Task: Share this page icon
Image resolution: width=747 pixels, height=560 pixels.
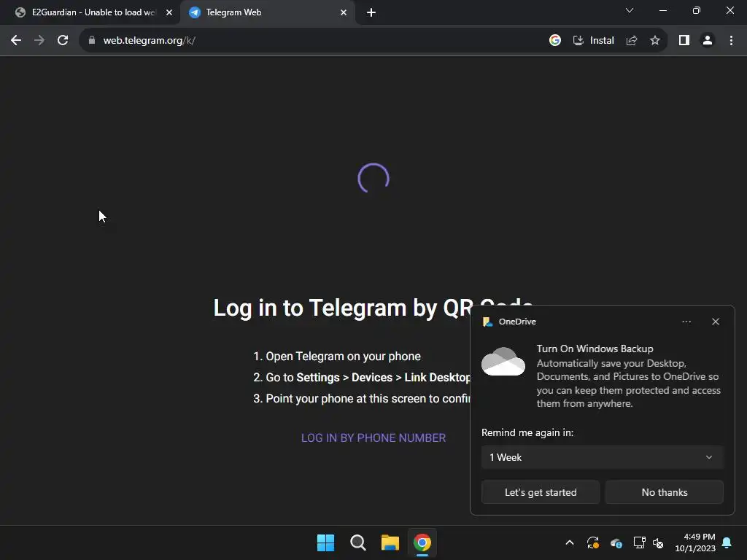Action: (x=632, y=41)
